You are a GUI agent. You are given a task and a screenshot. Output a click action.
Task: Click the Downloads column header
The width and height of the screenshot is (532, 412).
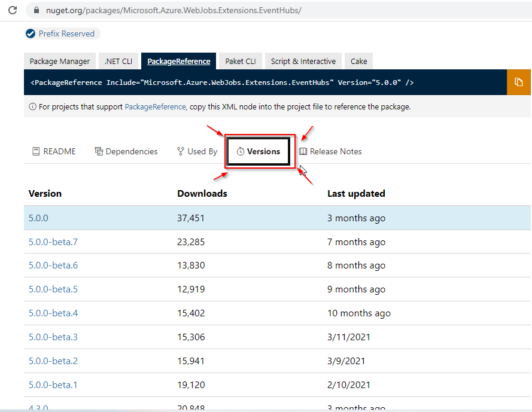click(202, 193)
